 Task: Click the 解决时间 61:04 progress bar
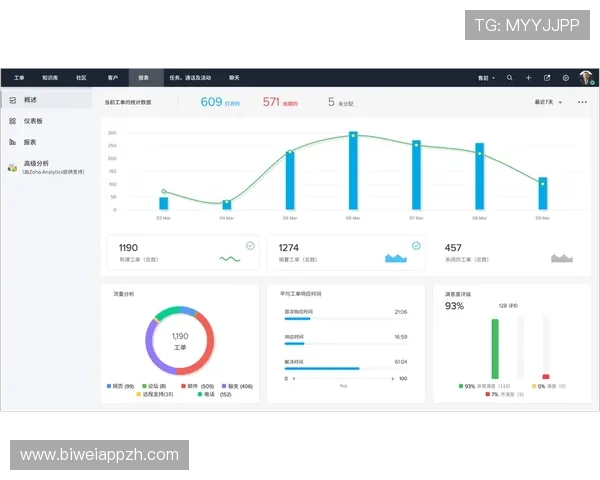click(346, 369)
